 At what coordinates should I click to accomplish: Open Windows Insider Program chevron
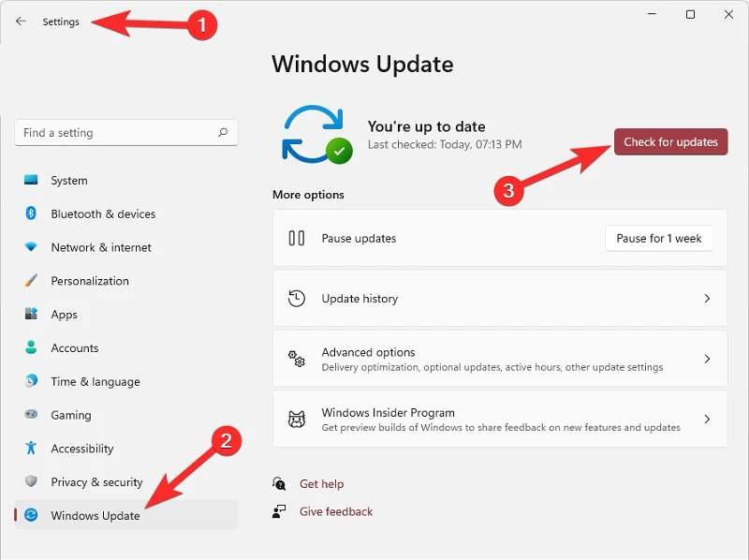click(707, 419)
